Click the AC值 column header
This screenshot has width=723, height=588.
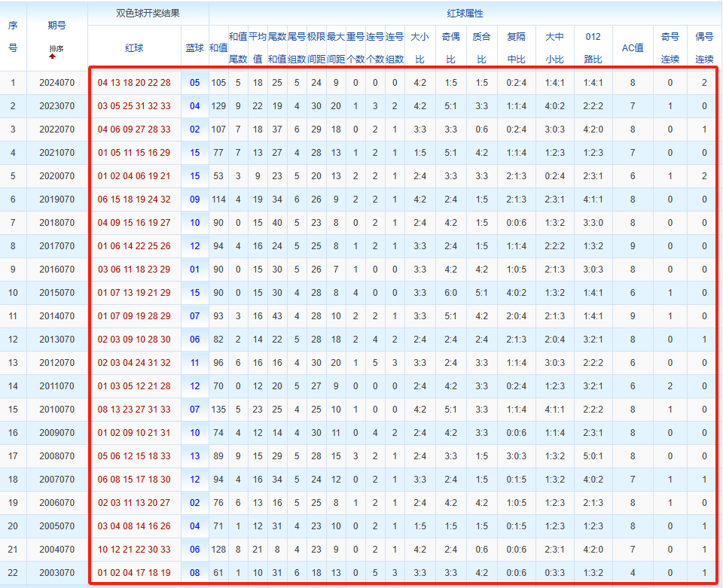[x=633, y=48]
